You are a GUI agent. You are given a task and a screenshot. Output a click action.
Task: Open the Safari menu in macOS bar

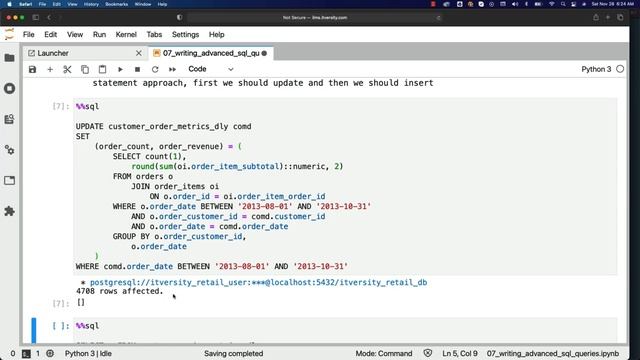[x=26, y=4]
